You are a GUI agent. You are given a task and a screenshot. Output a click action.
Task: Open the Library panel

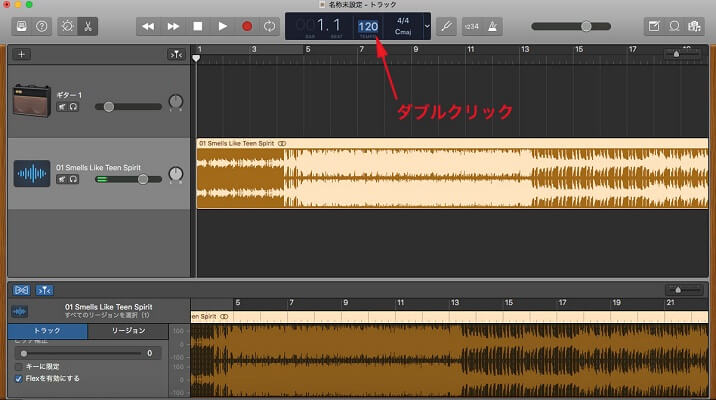click(x=21, y=26)
